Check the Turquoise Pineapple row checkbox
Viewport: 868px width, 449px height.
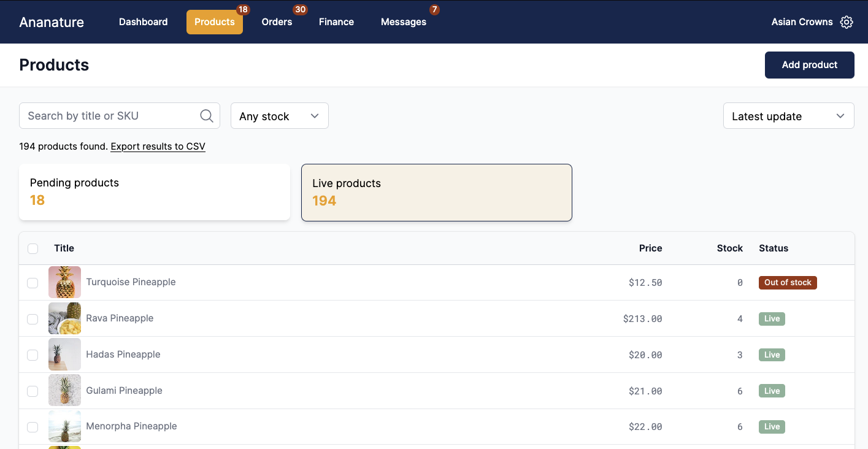pos(33,283)
